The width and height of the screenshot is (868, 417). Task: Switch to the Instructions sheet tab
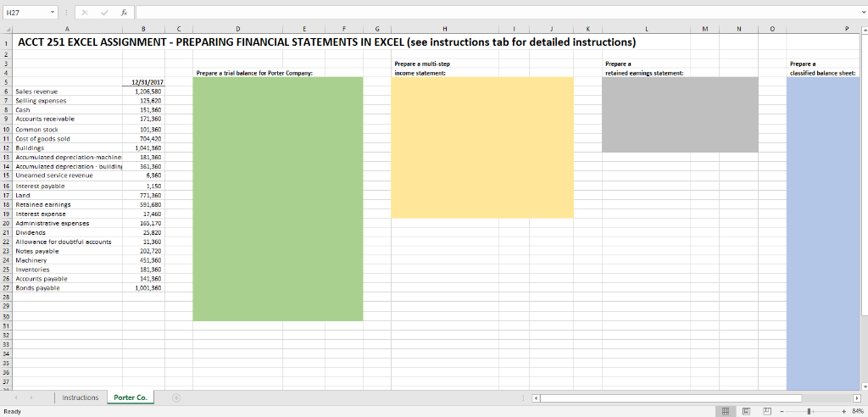pos(81,398)
